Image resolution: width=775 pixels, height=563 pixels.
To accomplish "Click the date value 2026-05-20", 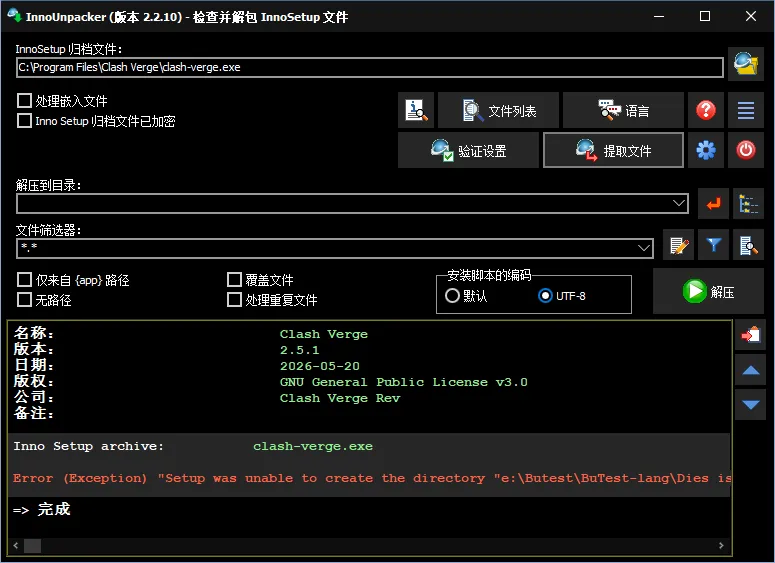I will pyautogui.click(x=320, y=366).
